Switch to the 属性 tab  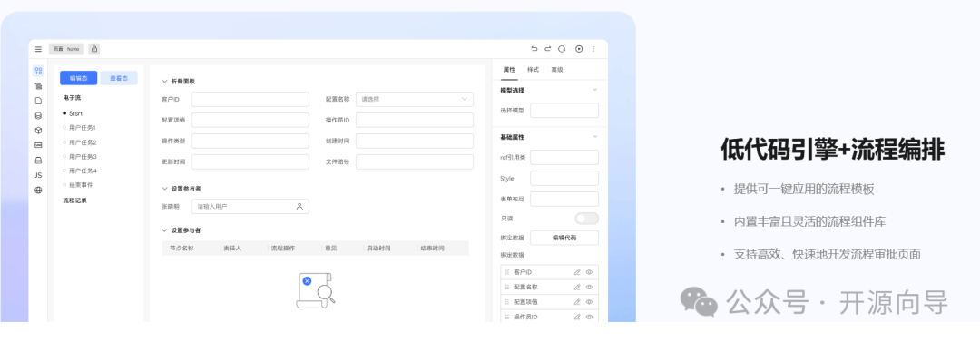point(509,70)
